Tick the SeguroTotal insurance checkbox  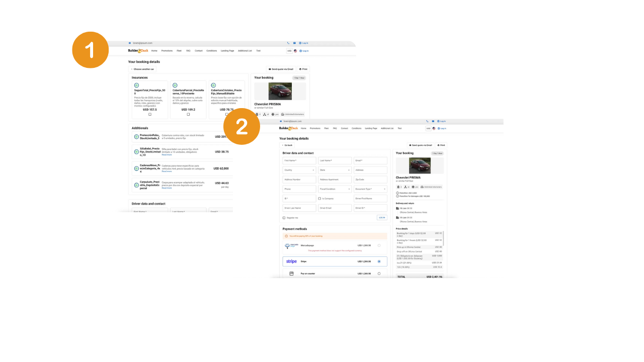[x=150, y=114]
